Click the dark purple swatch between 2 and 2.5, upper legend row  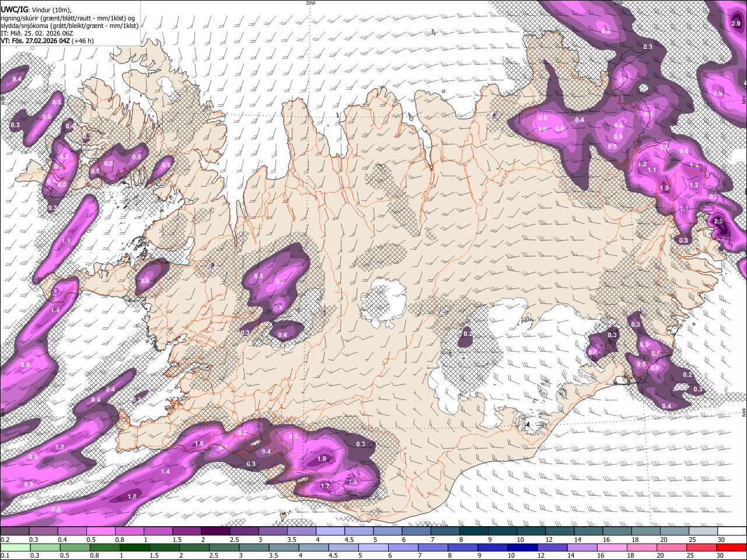(x=215, y=531)
